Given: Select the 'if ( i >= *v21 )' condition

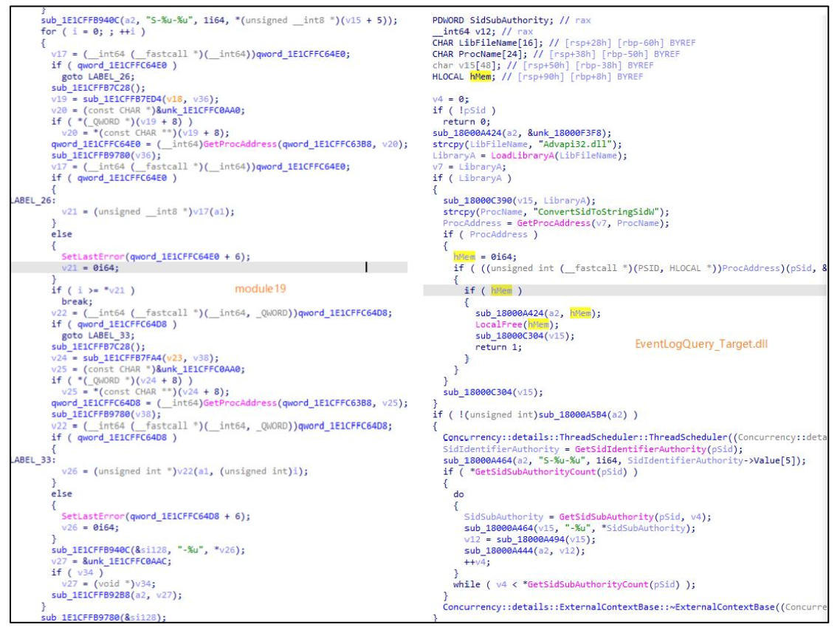Looking at the screenshot, I should 93,290.
